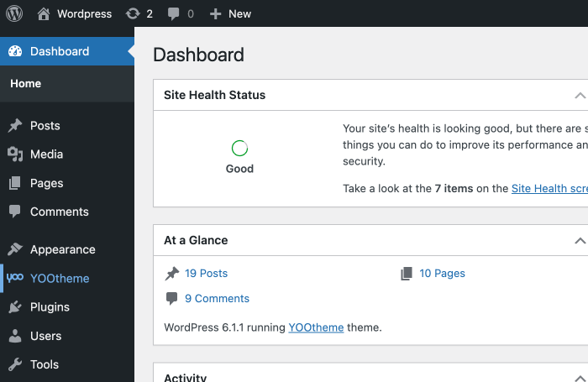Open the WordPress logo menu

coord(14,13)
